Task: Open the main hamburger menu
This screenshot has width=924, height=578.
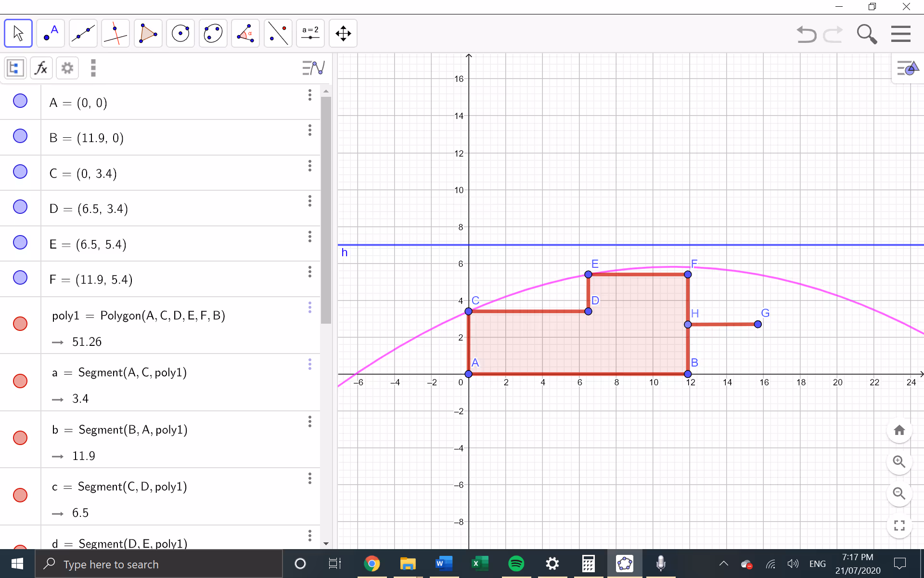Action: click(x=901, y=34)
